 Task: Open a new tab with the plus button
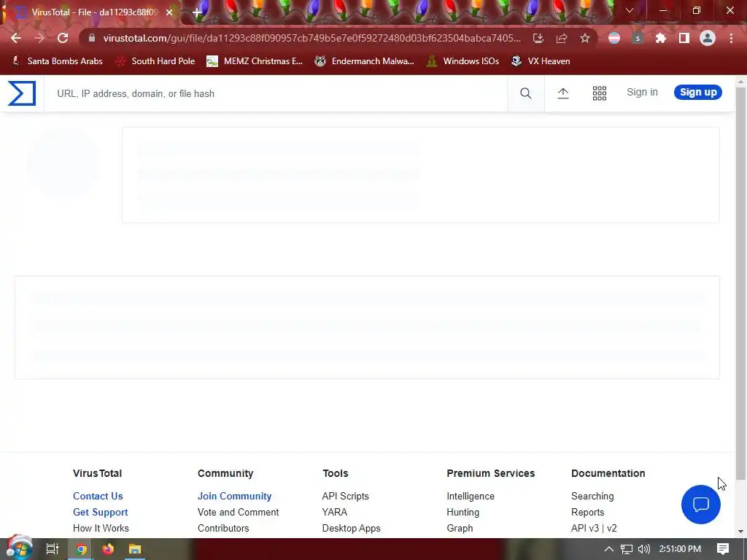pyautogui.click(x=197, y=12)
